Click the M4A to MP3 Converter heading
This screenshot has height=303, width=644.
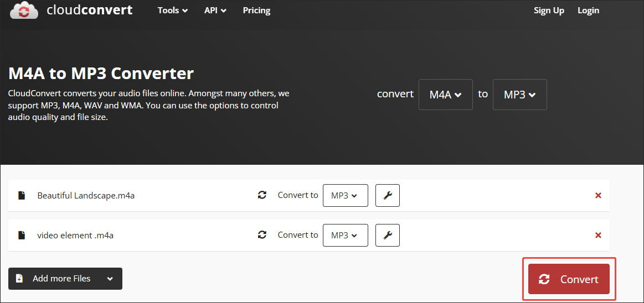101,74
